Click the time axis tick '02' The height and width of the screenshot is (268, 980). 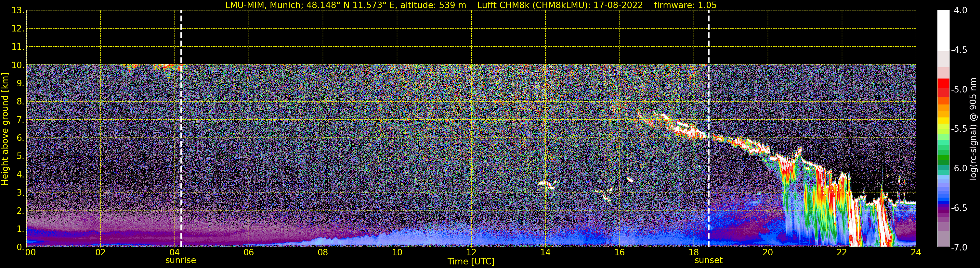click(100, 252)
